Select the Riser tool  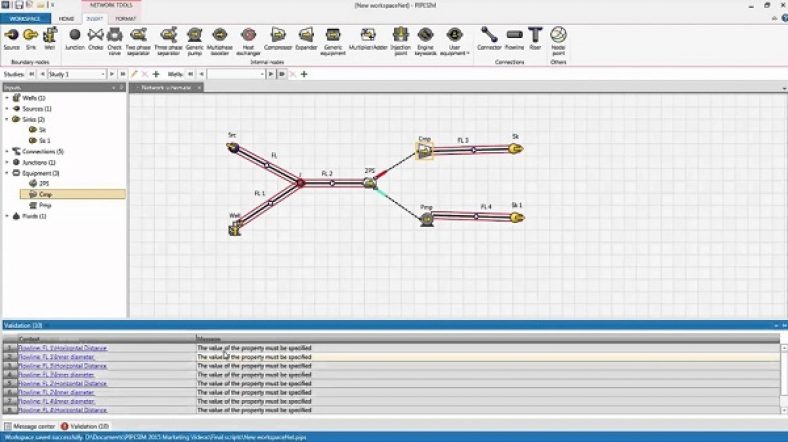(x=535, y=40)
